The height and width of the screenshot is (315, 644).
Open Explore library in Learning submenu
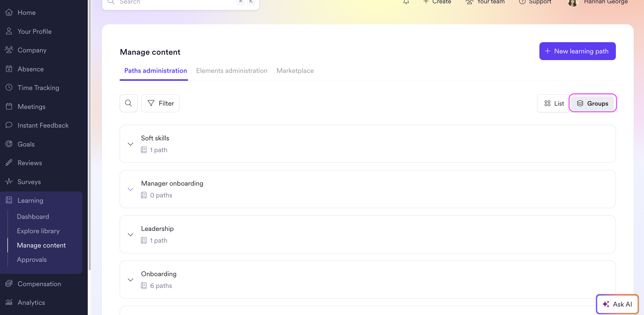(38, 231)
